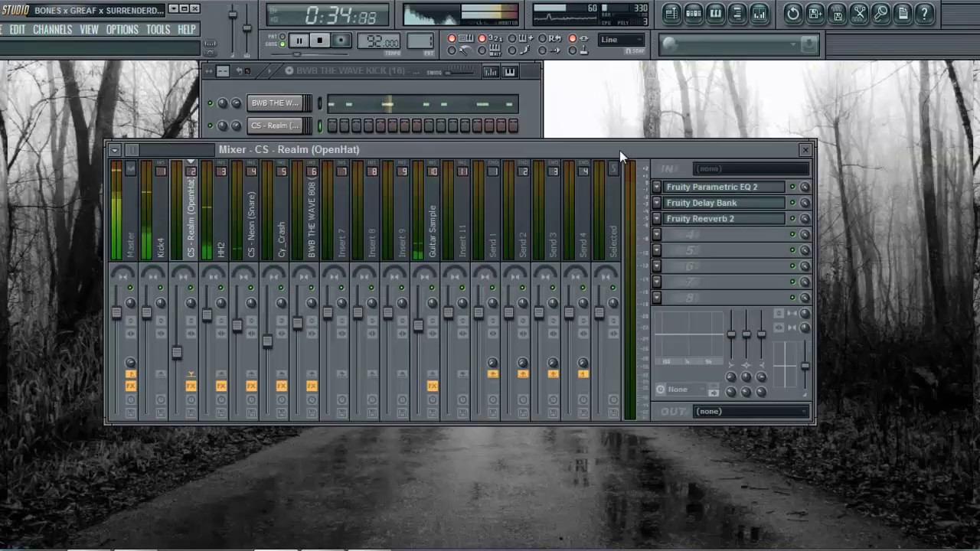980x551 pixels.
Task: Open the mixer toolbar button
Action: point(759,13)
